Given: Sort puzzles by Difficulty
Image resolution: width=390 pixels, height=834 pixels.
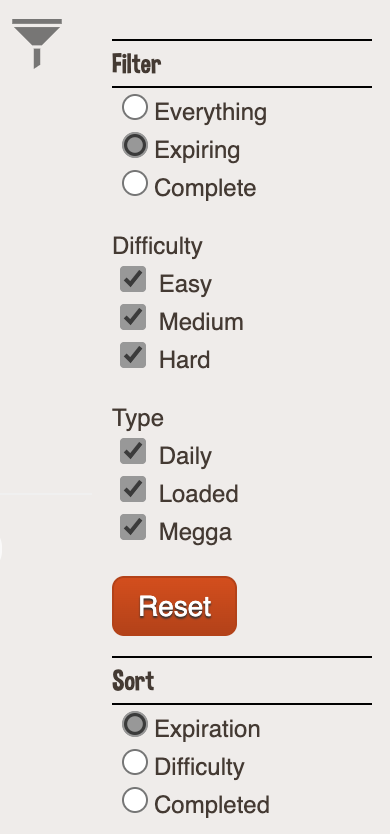Looking at the screenshot, I should click(135, 762).
